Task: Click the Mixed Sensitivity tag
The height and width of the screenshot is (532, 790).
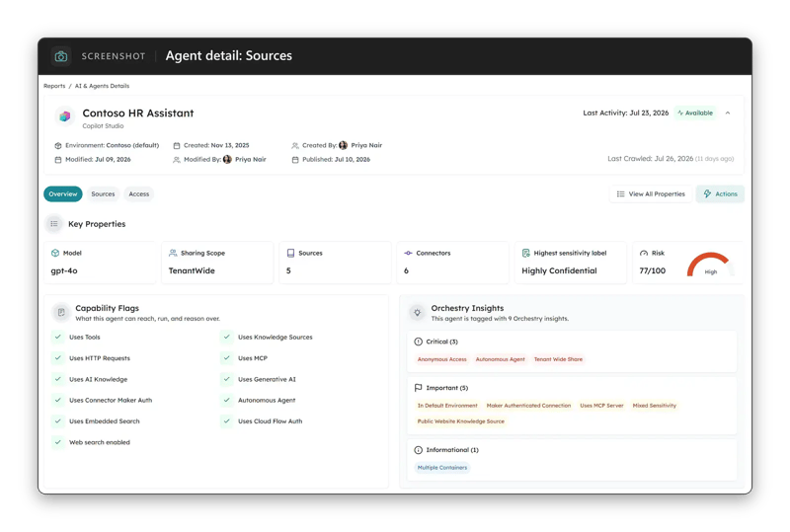Action: 655,406
